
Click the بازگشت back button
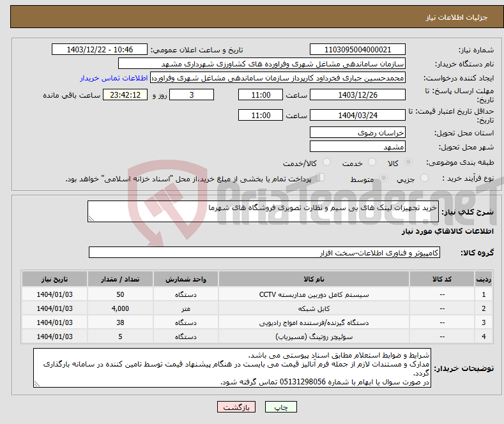coord(236,407)
